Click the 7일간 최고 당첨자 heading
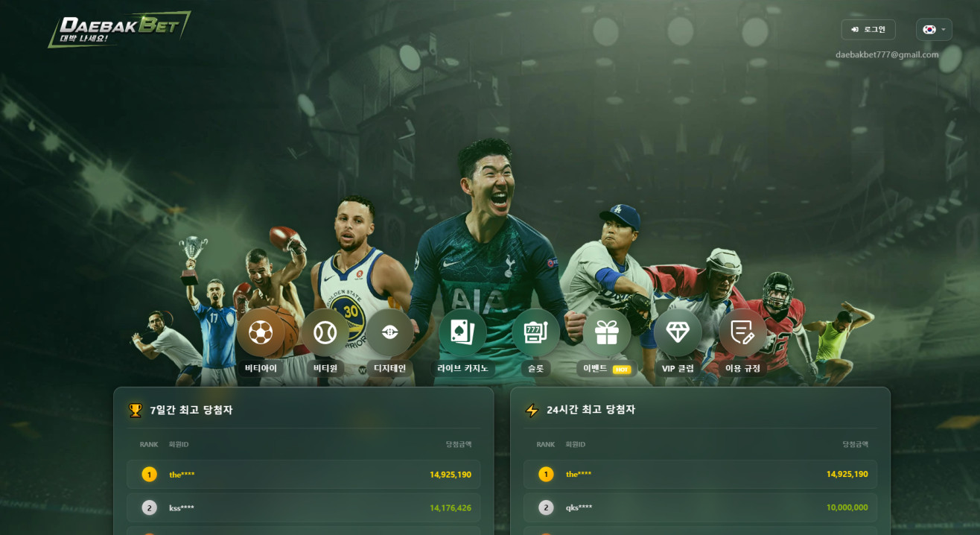Screen dimensions: 980x535 (191, 410)
